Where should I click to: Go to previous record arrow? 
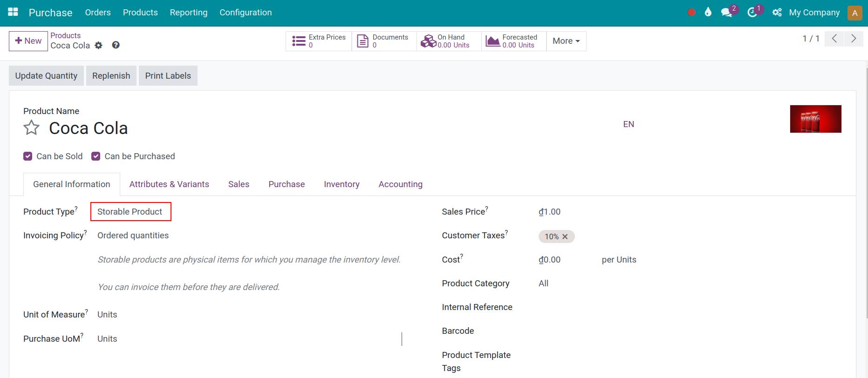pyautogui.click(x=834, y=39)
